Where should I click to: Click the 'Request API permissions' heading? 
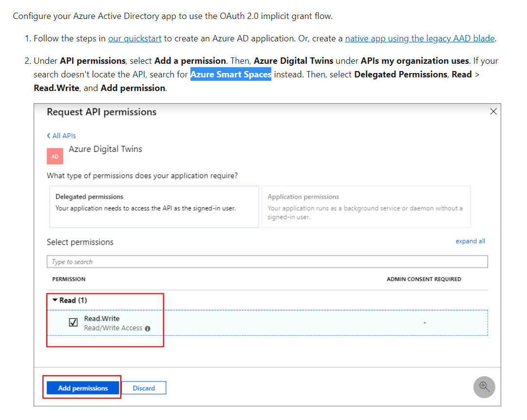101,112
